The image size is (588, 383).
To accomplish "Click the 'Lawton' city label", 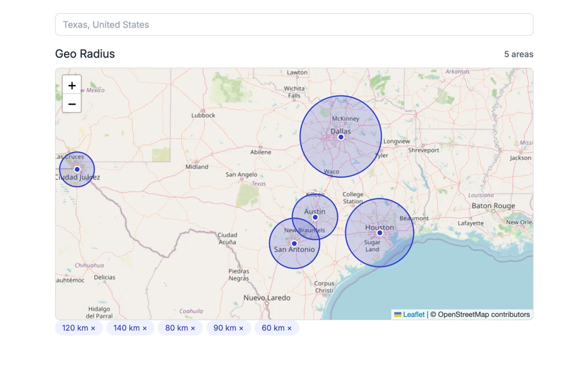I will [x=297, y=72].
